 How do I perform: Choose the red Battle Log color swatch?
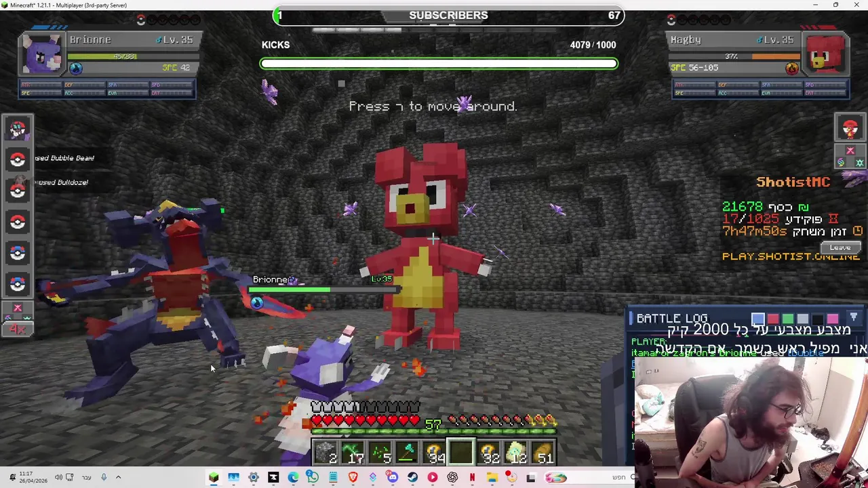coord(773,319)
